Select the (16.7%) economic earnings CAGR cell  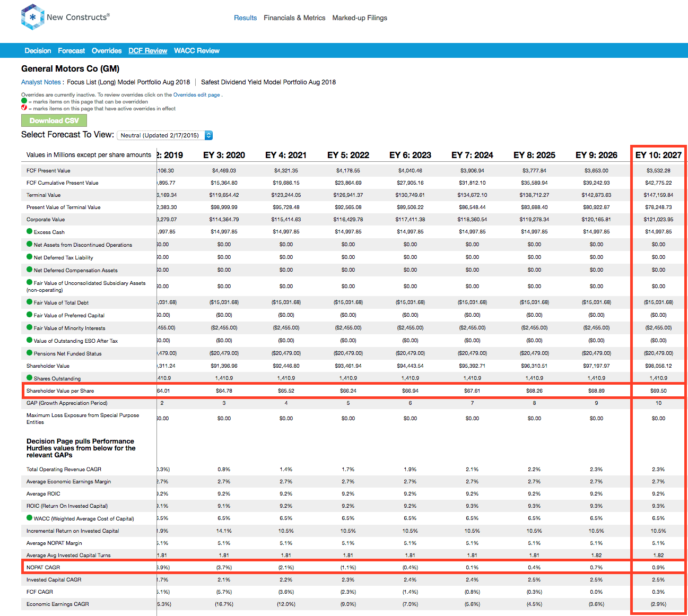coord(224,604)
